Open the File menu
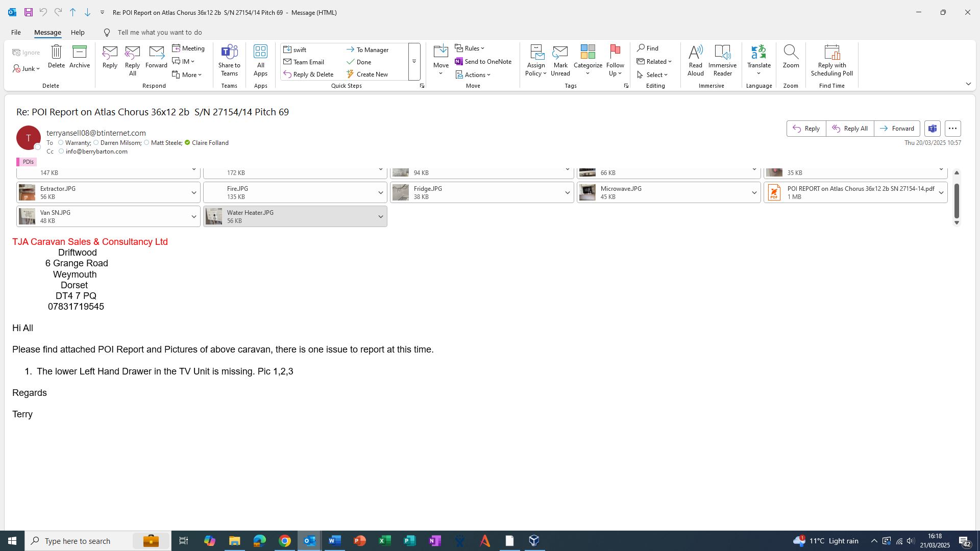Viewport: 980px width, 551px height. (x=16, y=32)
